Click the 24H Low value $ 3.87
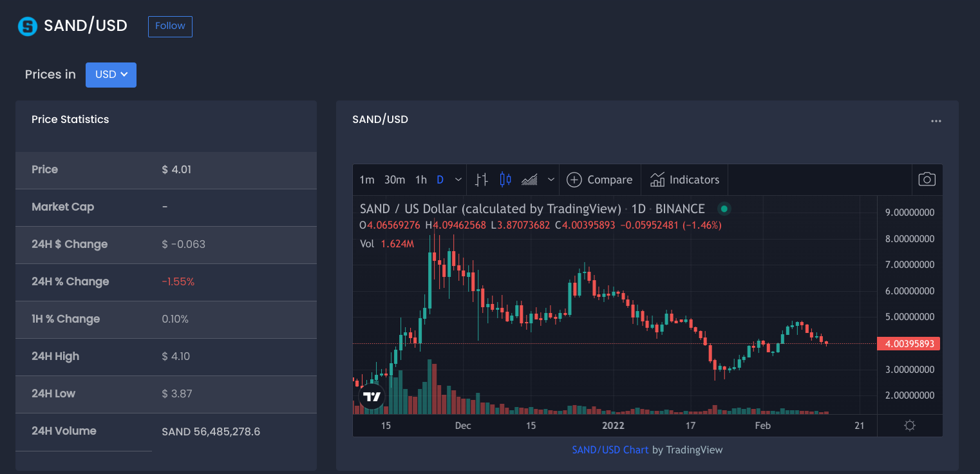Screen dimensions: 980x474 pos(177,393)
